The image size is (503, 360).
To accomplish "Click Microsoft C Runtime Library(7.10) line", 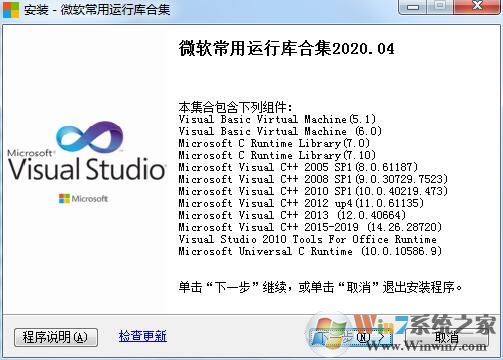I will (x=277, y=155).
